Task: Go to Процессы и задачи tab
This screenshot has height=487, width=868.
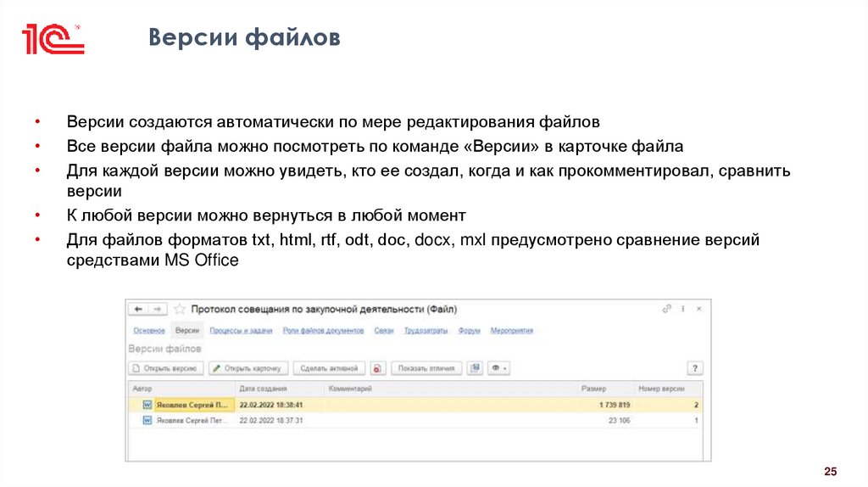Action: coord(241,330)
